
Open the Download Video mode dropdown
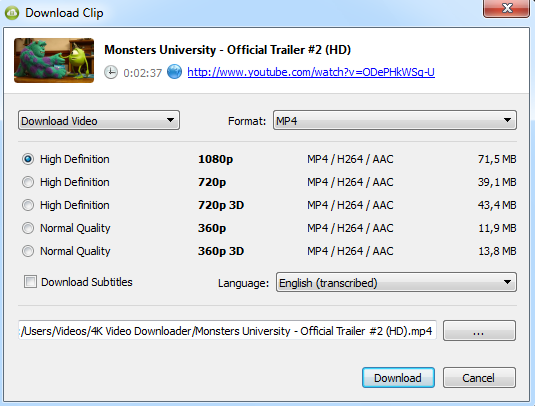99,120
